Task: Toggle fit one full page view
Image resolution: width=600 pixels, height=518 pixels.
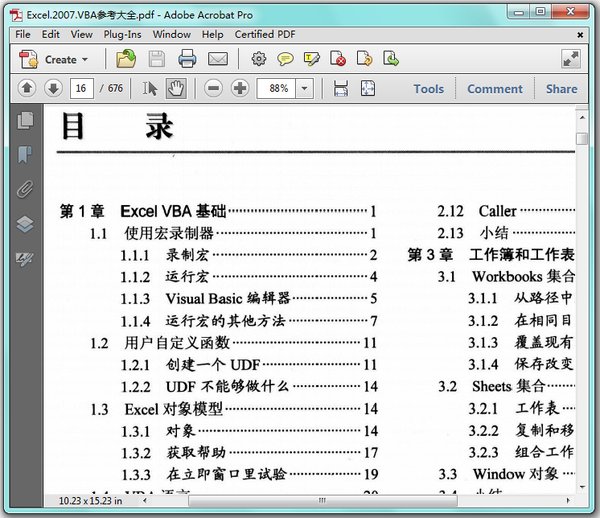Action: click(368, 89)
